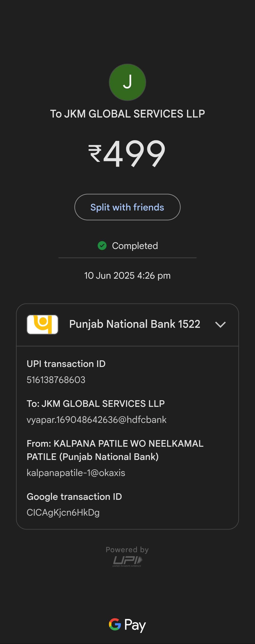Select the recipient name JKM GLOBAL SERVICES LLP heading
Viewport: 255px width, 644px height.
127,114
